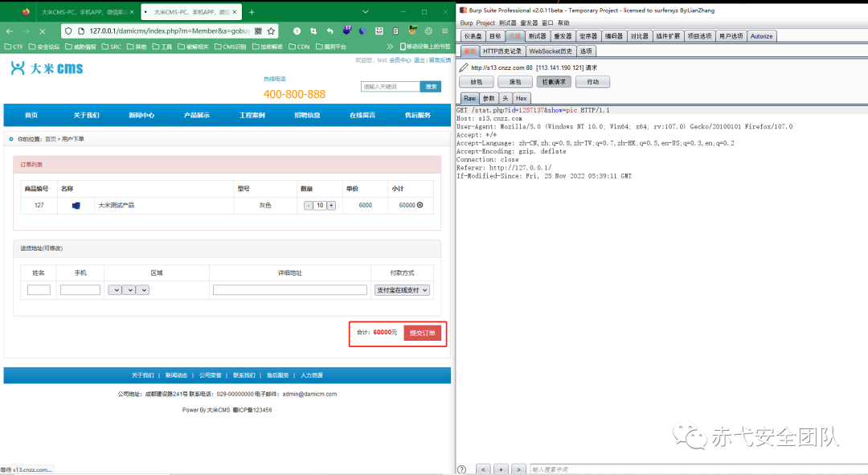Go to previous search match in Burp
This screenshot has width=868, height=475.
point(483,469)
